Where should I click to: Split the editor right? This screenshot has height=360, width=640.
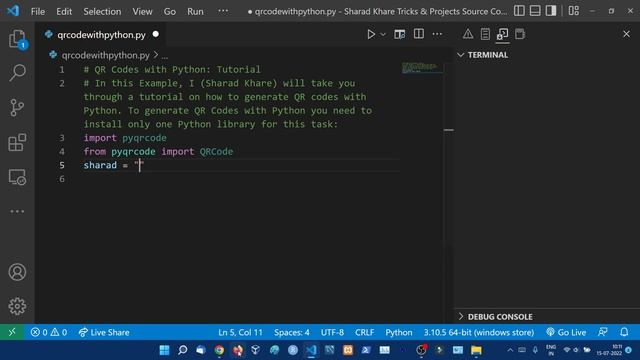pyautogui.click(x=419, y=34)
